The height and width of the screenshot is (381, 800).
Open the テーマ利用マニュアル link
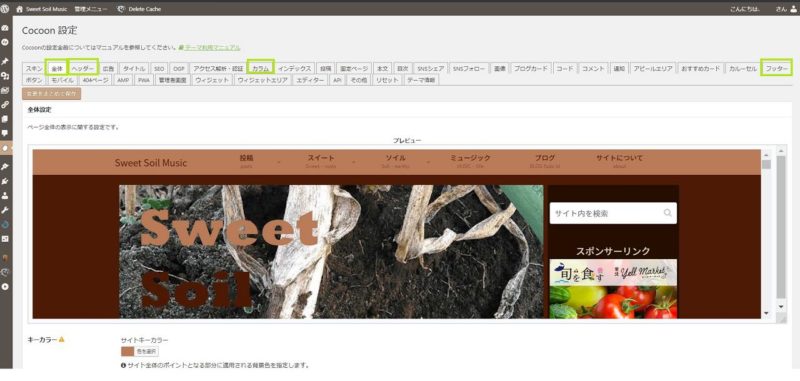tap(212, 47)
